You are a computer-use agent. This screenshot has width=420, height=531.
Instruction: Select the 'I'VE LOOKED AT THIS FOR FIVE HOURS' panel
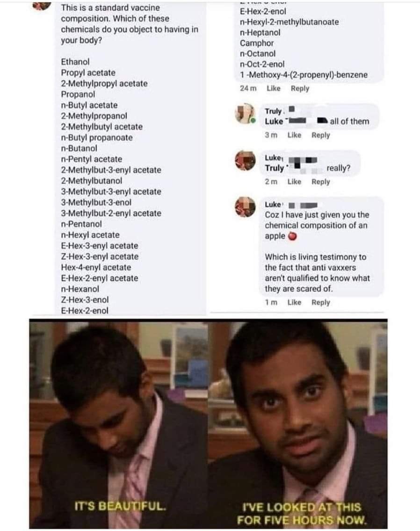pyautogui.click(x=297, y=424)
